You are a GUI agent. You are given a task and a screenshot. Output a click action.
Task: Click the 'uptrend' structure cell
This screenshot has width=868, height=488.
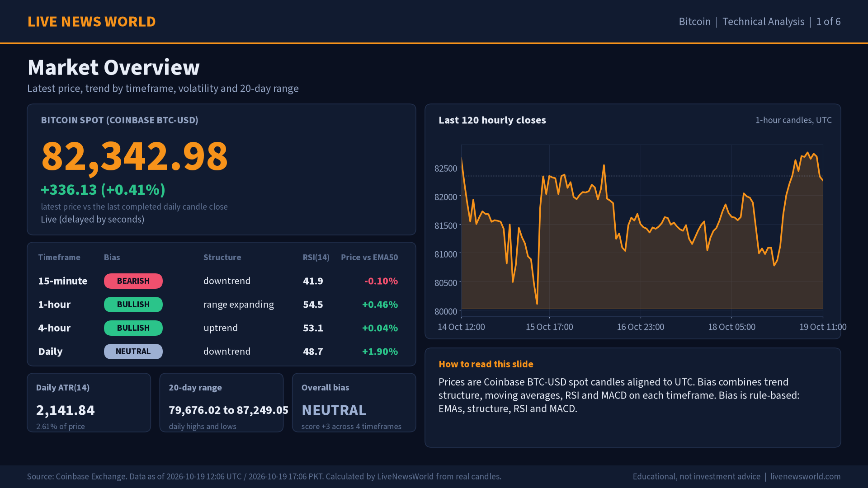click(x=221, y=328)
